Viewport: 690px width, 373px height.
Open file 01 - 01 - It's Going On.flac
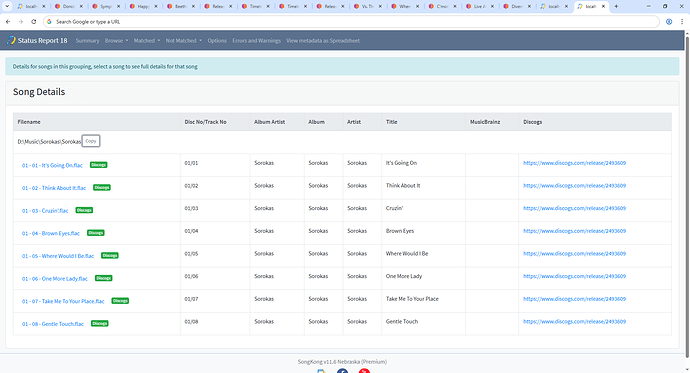[x=52, y=165]
